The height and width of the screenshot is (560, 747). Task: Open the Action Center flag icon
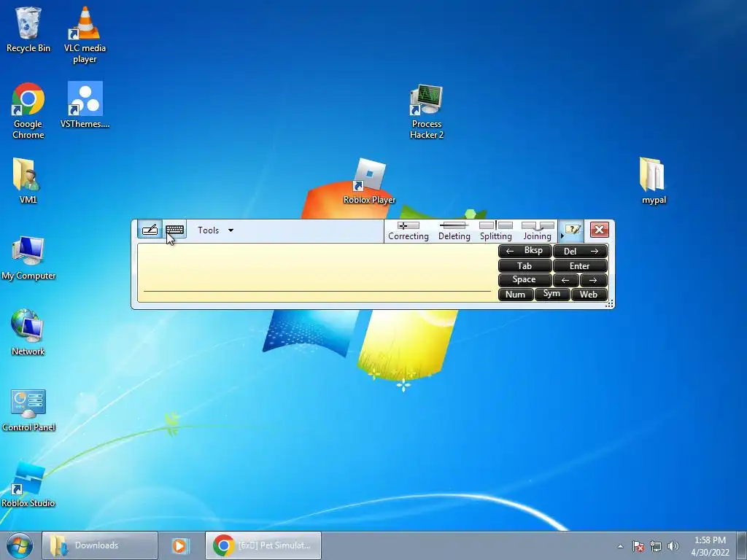click(638, 546)
